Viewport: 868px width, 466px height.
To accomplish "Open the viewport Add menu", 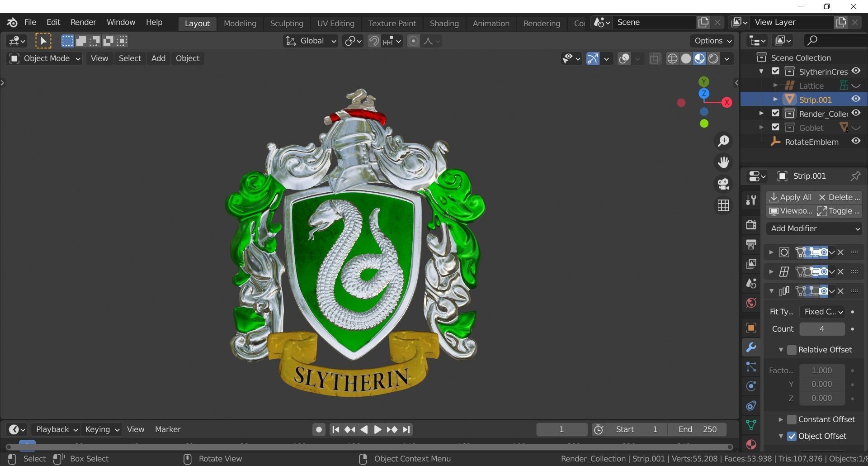I will click(158, 58).
